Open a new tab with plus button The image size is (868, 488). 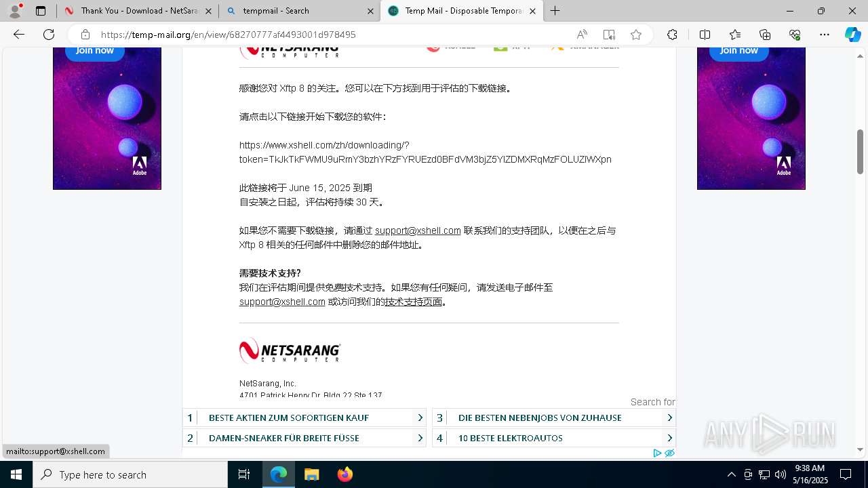pyautogui.click(x=555, y=11)
